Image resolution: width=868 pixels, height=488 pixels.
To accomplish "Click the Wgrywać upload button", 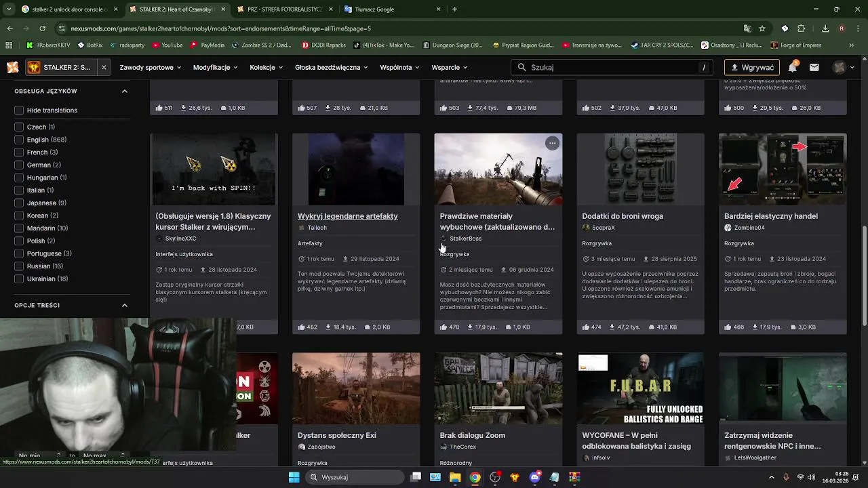I will pos(751,67).
